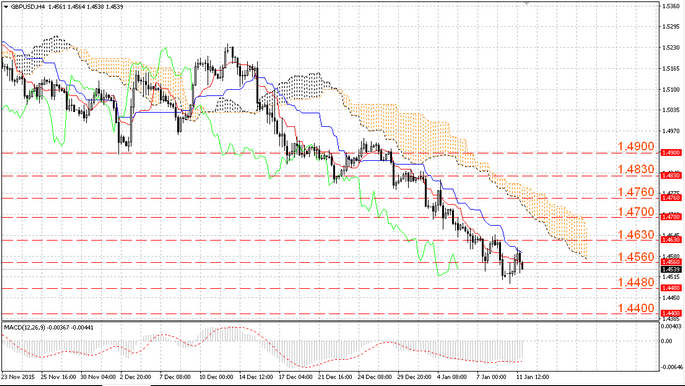This screenshot has height=386, width=685.
Task: Click the 24 Dec 08:00 time label
Action: (x=375, y=376)
